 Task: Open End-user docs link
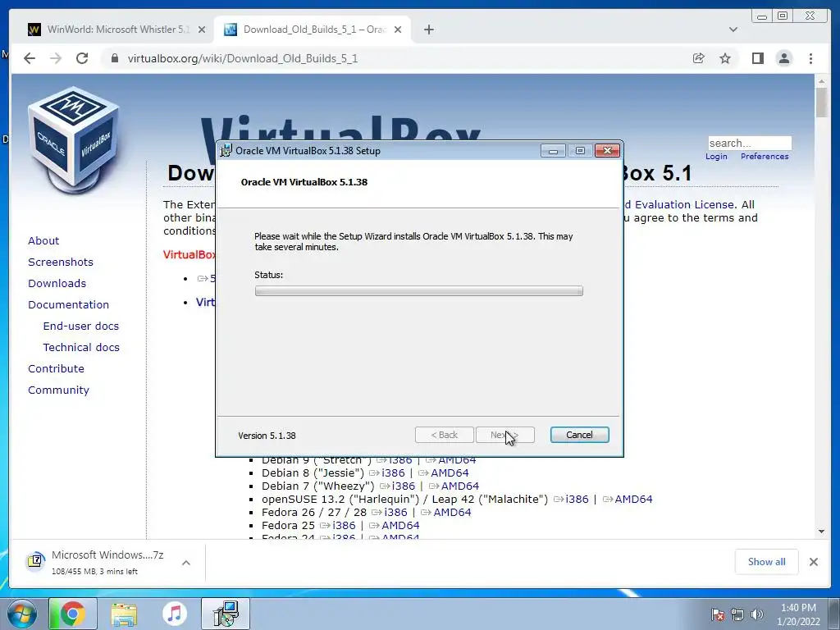81,326
